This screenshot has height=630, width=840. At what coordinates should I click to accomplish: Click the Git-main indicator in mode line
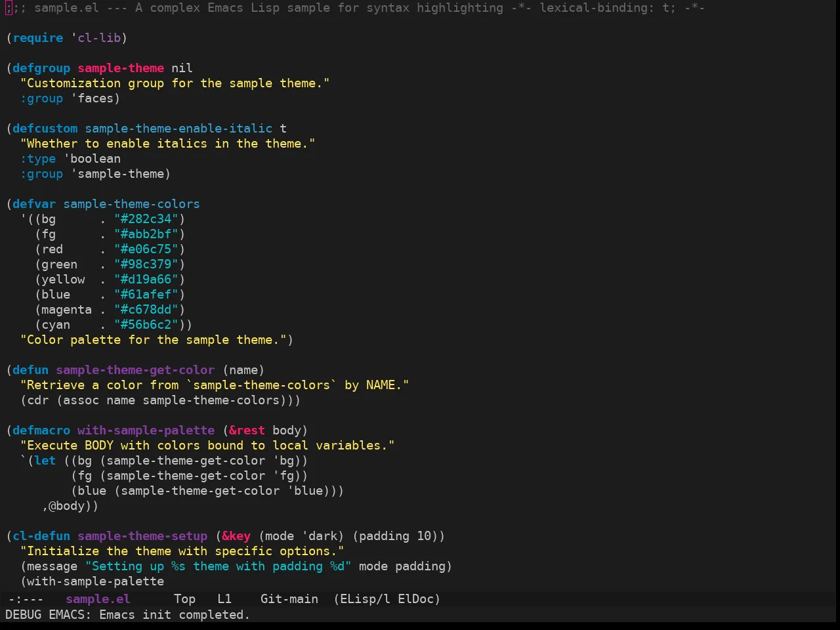point(289,599)
